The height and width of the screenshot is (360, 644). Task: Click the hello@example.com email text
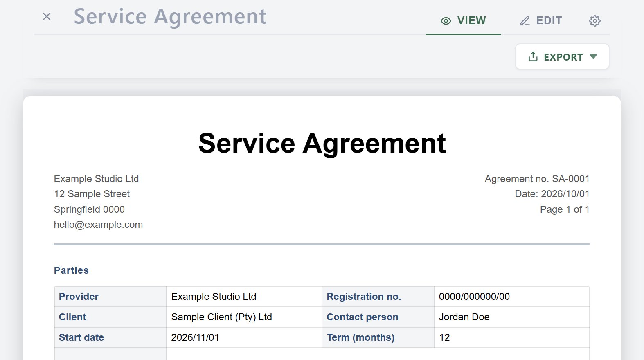98,225
